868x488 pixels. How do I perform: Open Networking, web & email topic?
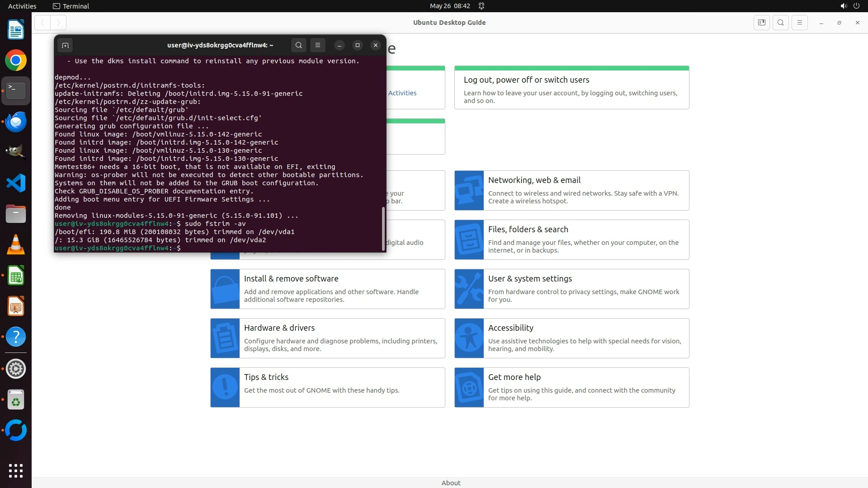point(534,180)
